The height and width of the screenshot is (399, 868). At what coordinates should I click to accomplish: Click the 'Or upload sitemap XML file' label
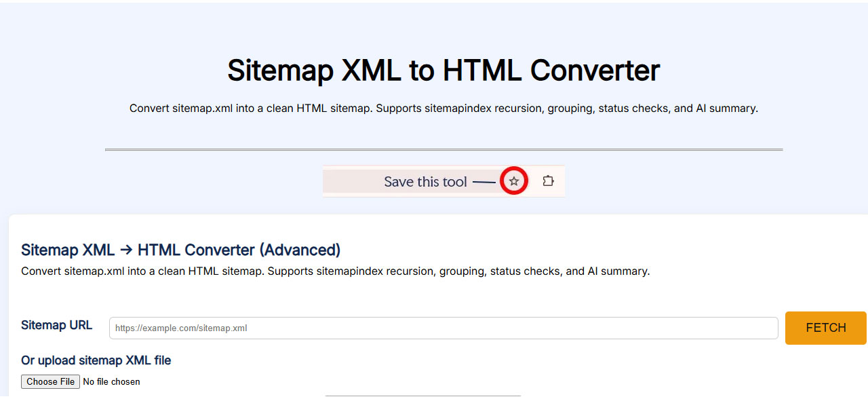click(x=96, y=360)
